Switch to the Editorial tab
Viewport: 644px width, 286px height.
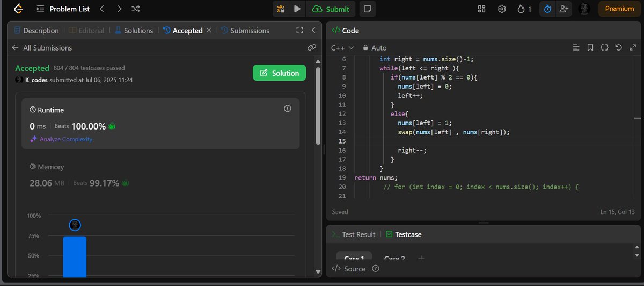pos(86,31)
